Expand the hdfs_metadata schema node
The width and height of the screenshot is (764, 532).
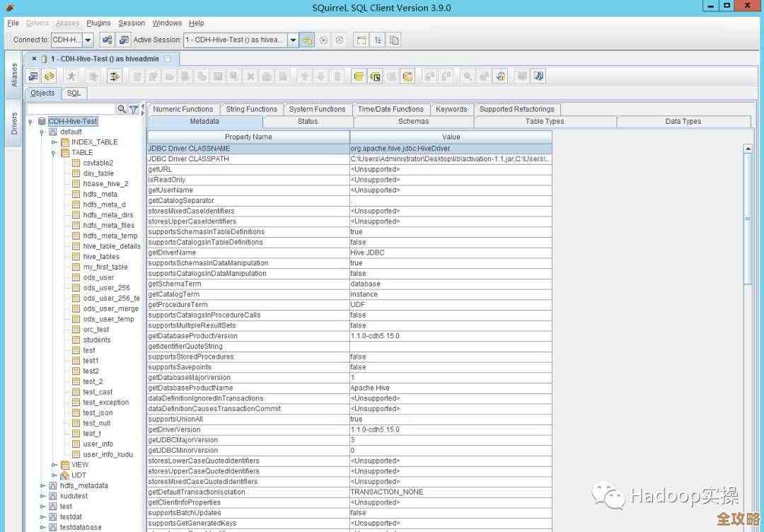pyautogui.click(x=42, y=486)
